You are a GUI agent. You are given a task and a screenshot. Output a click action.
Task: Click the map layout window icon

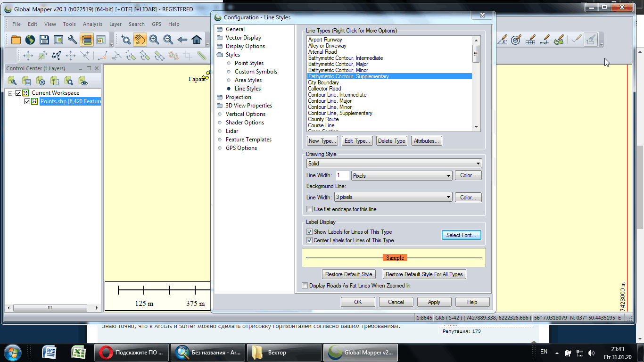58,40
